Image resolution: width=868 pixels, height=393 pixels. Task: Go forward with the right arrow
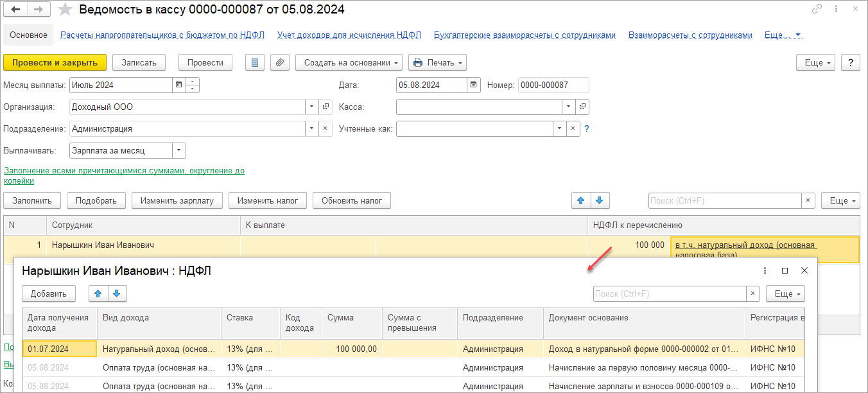pos(38,10)
